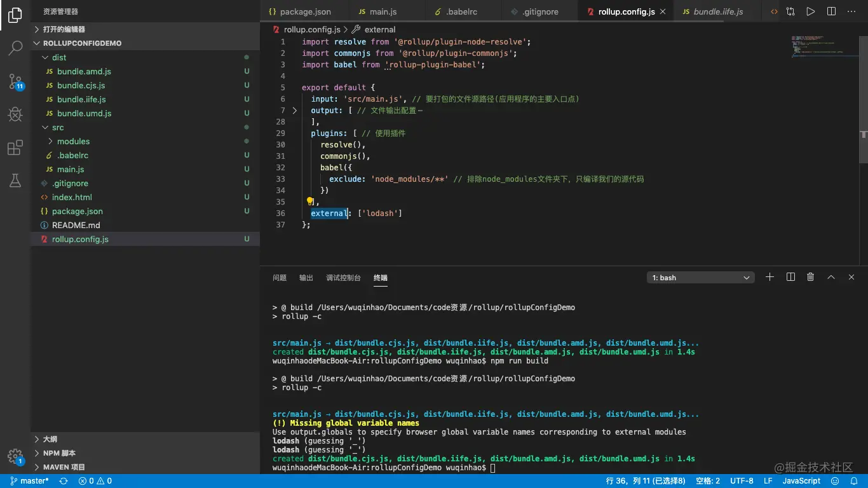Image resolution: width=868 pixels, height=488 pixels.
Task: Expand the MAVEN 项目 section
Action: point(145,467)
